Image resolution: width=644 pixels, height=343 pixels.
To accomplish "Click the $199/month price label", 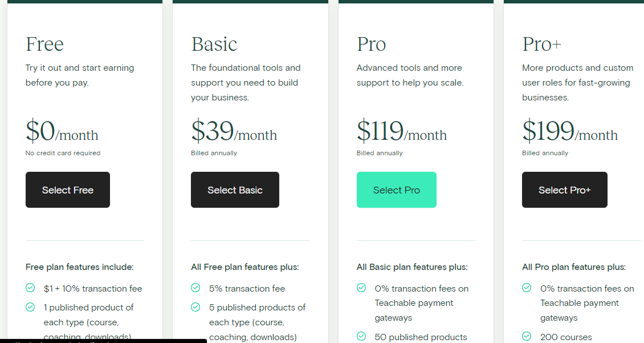I will 569,132.
